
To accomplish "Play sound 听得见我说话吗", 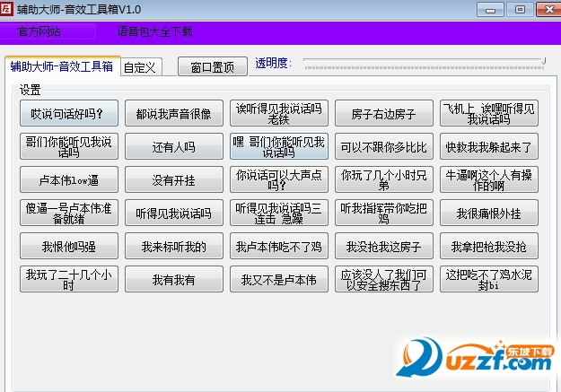I will tap(174, 213).
